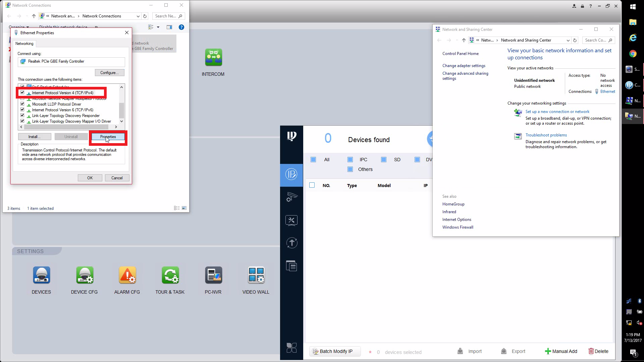Open the ALARM CFG icon
644x362 pixels.
[127, 276]
